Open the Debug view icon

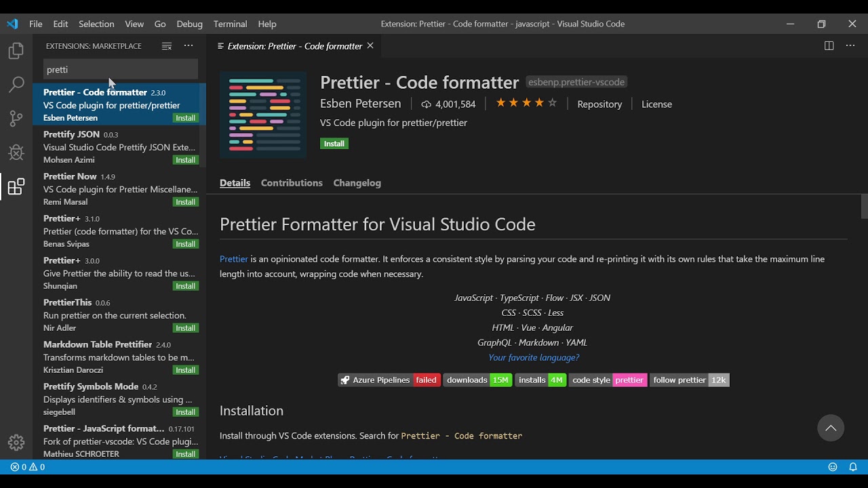pyautogui.click(x=16, y=152)
